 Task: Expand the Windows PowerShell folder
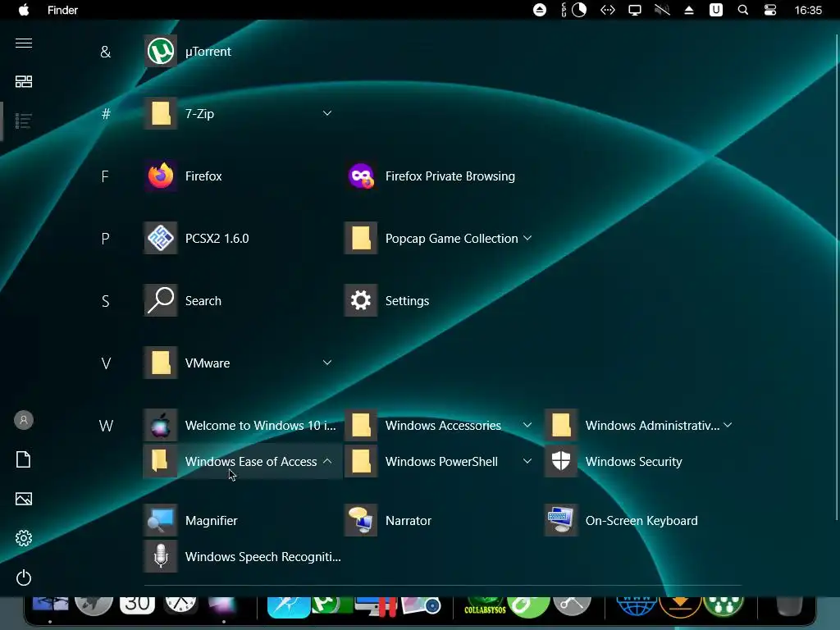(x=527, y=461)
